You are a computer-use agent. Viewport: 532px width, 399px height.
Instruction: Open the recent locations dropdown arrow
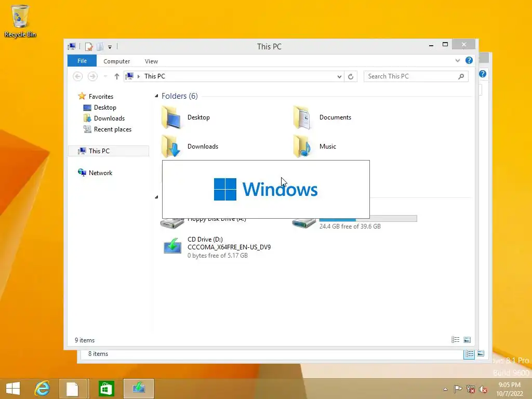(x=105, y=76)
